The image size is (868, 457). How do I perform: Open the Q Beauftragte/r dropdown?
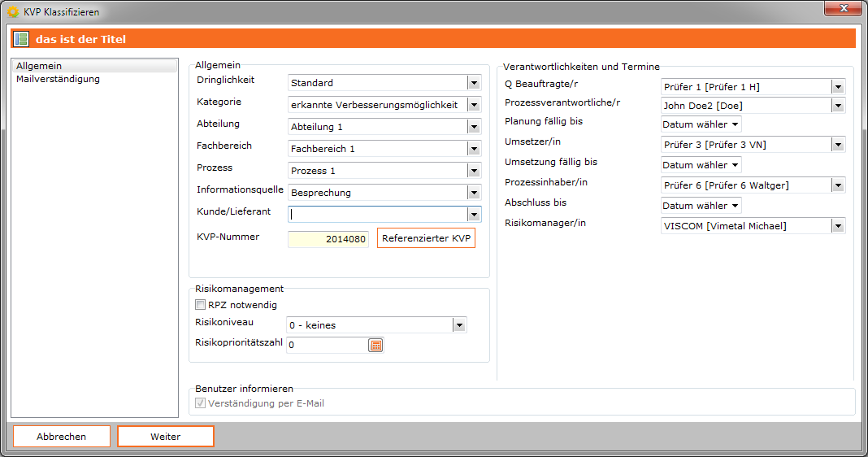click(838, 87)
